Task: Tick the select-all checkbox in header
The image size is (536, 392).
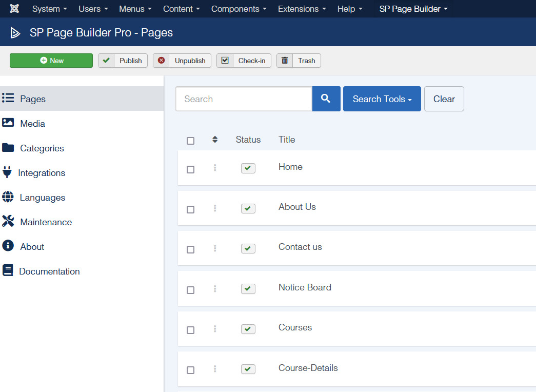Action: [191, 141]
